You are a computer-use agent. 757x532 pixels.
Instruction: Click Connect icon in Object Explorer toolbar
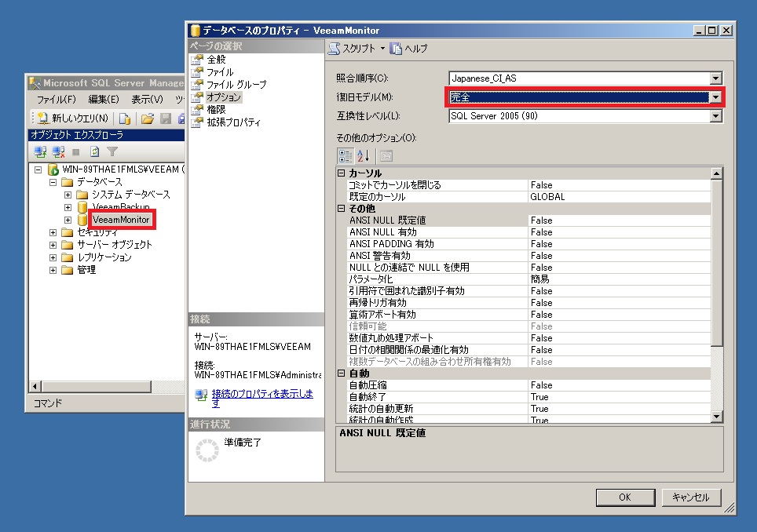pyautogui.click(x=40, y=152)
